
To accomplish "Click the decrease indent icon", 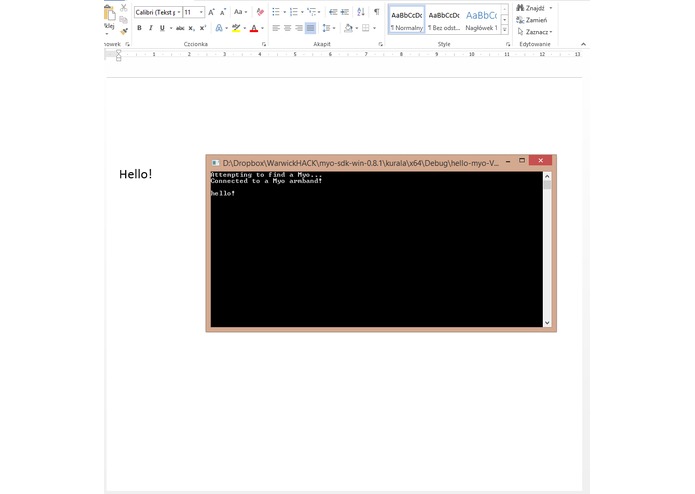I will (333, 12).
